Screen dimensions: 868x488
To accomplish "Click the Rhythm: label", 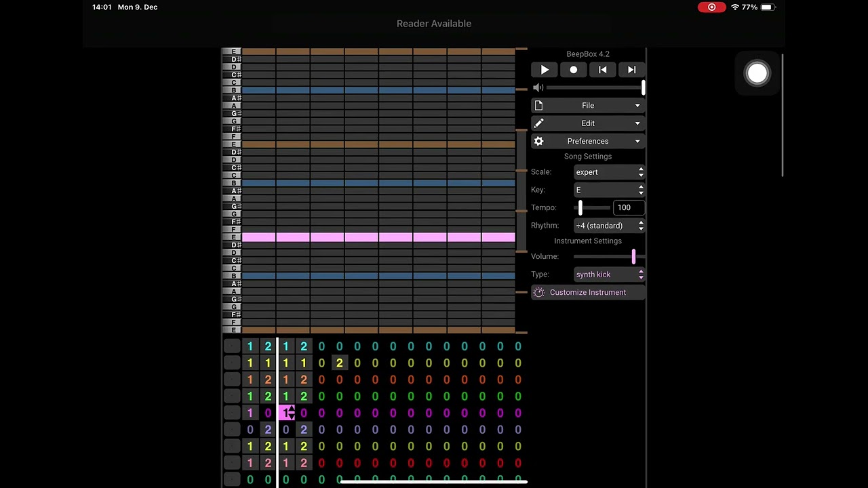I will coord(545,226).
